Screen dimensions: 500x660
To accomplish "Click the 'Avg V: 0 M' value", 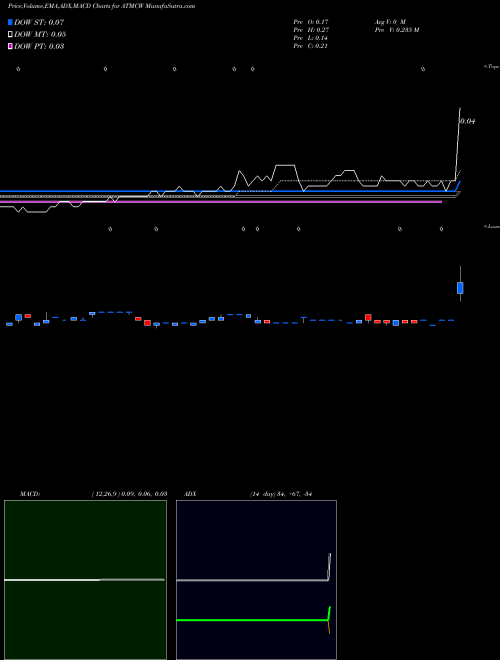I will [x=390, y=21].
